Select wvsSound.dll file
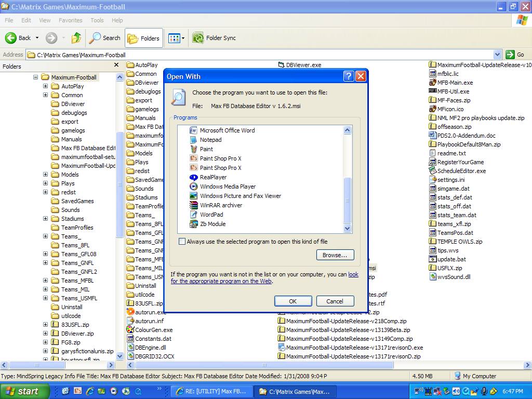Image resolution: width=532 pixels, height=399 pixels. (450, 277)
